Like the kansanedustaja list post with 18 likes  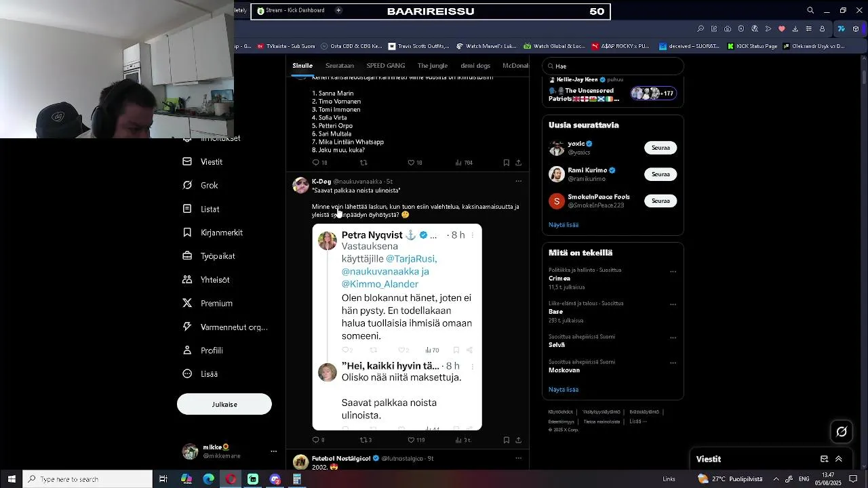tap(411, 163)
